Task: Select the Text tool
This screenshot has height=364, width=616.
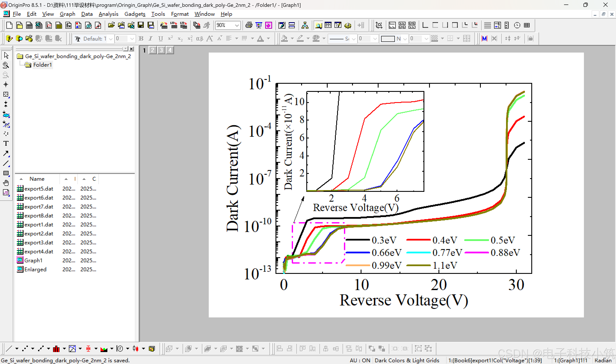Action: coord(6,144)
